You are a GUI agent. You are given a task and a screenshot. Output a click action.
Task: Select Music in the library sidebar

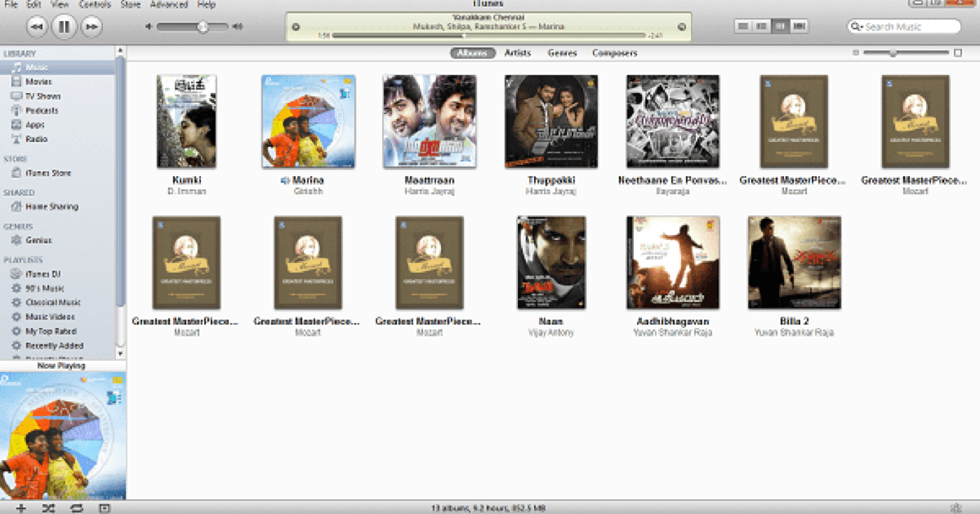[57, 68]
